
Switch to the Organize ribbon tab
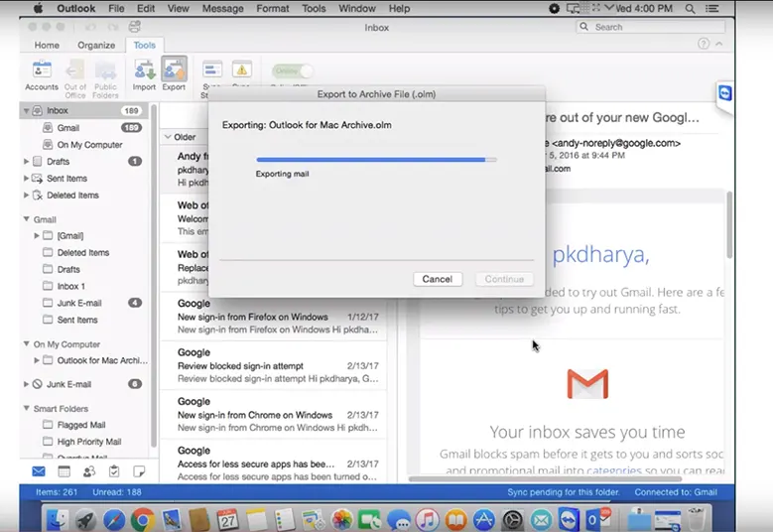96,45
